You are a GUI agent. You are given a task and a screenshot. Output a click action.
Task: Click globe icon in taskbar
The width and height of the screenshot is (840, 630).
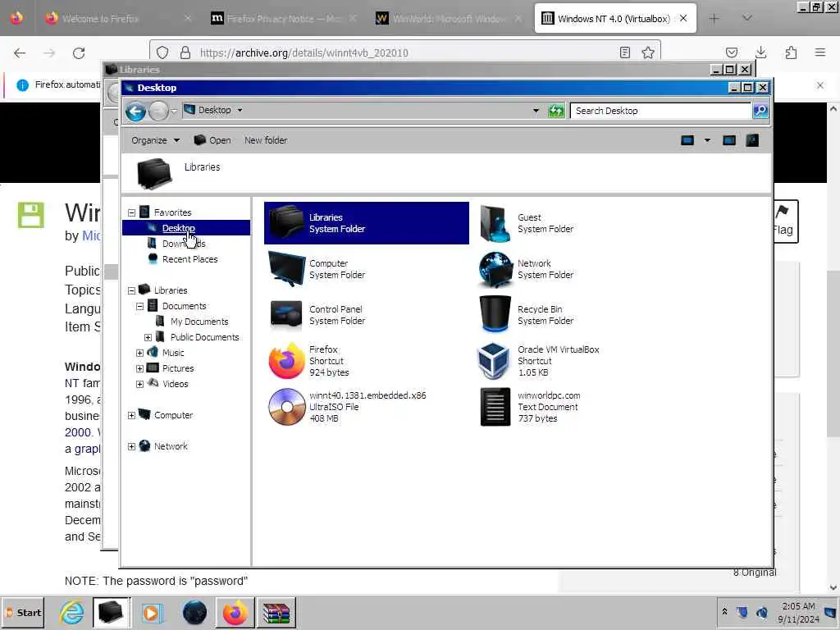[x=194, y=612]
